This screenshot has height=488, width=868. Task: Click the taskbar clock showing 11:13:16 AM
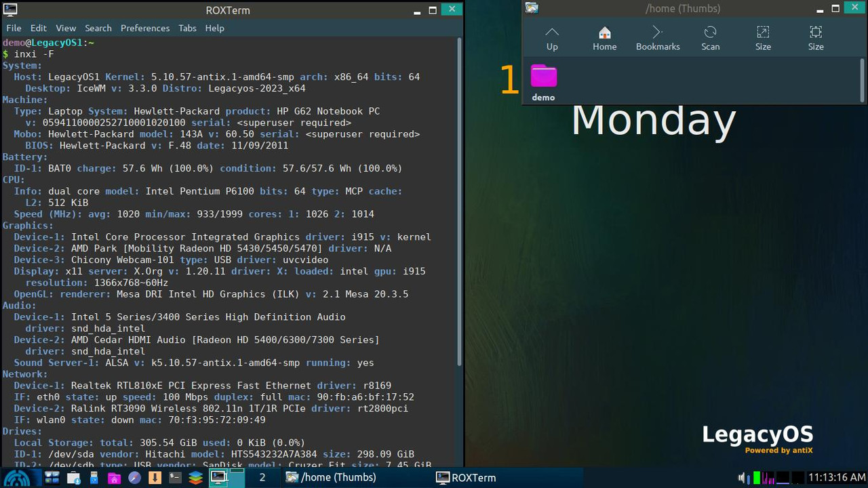click(836, 478)
